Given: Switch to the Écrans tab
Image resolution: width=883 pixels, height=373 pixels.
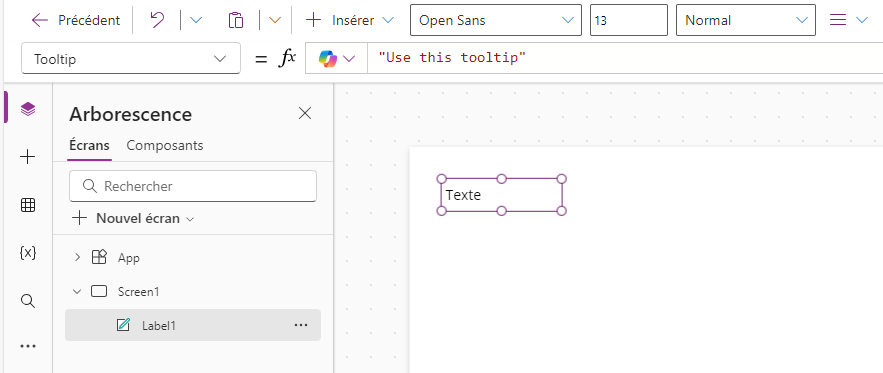Looking at the screenshot, I should click(89, 145).
